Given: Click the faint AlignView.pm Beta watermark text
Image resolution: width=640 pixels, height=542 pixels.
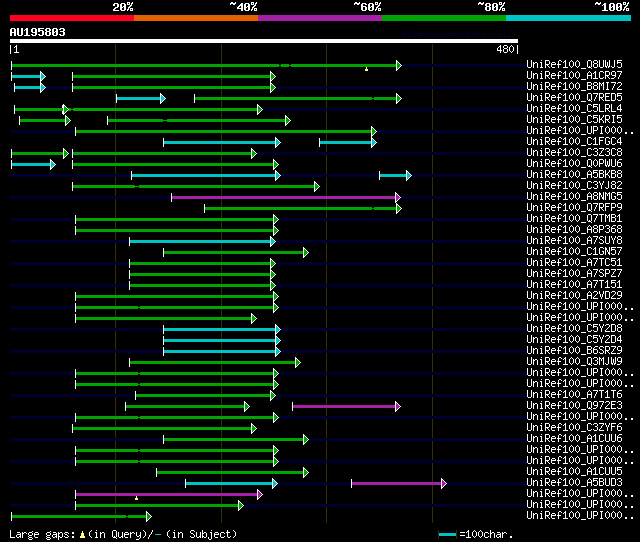Looking at the screenshot, I should (x=459, y=34).
